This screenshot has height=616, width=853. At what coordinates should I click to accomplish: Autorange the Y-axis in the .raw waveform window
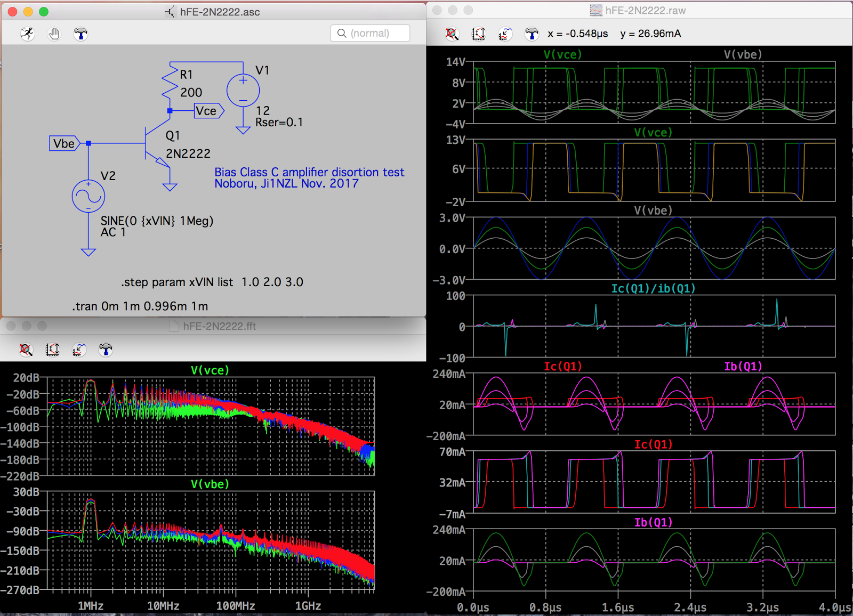(x=479, y=34)
